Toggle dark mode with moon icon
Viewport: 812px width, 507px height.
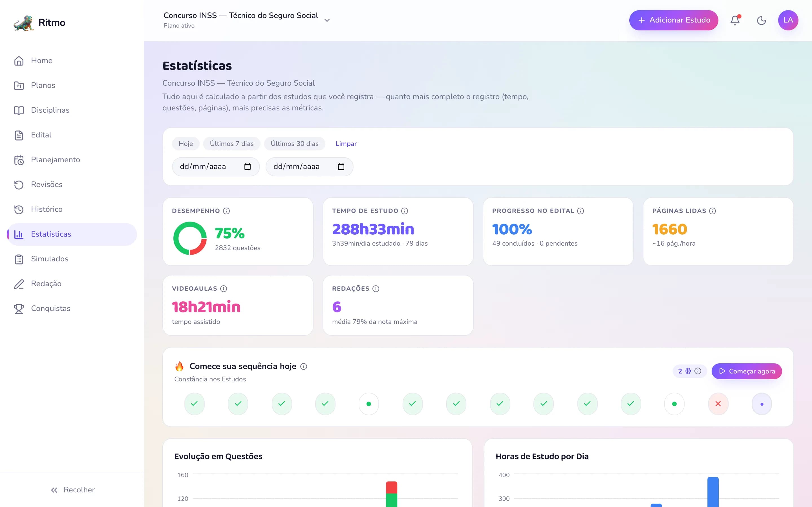click(761, 20)
